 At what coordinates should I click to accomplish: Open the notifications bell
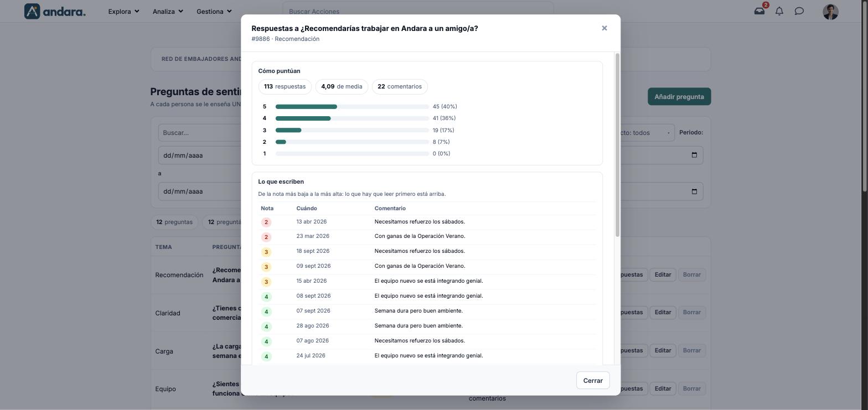tap(779, 11)
